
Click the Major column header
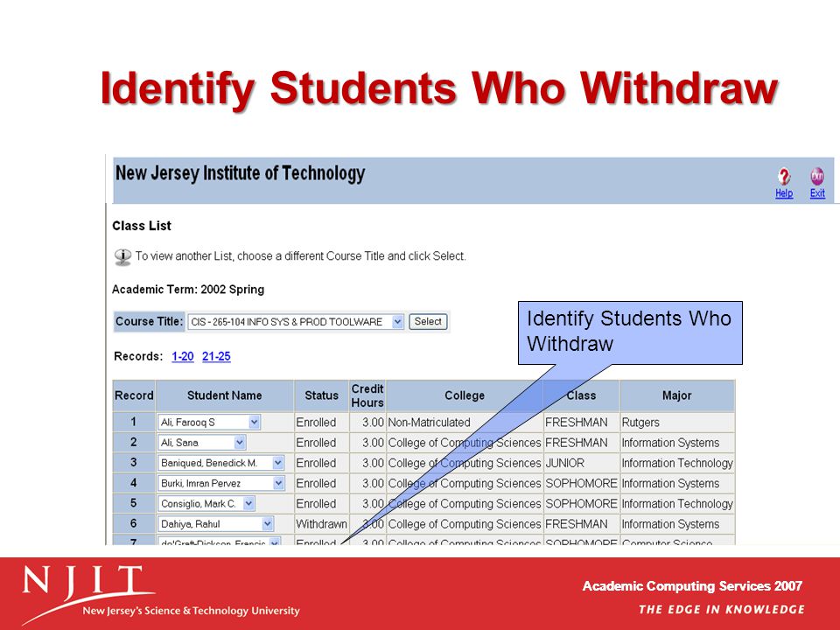click(676, 395)
